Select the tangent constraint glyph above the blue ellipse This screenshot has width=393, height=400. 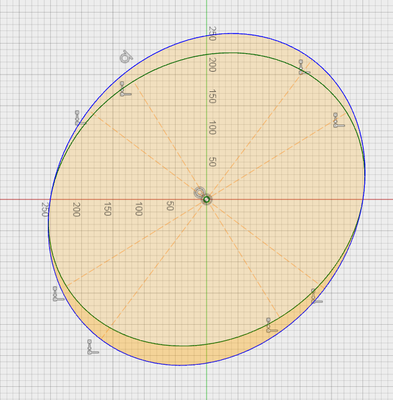click(x=126, y=57)
